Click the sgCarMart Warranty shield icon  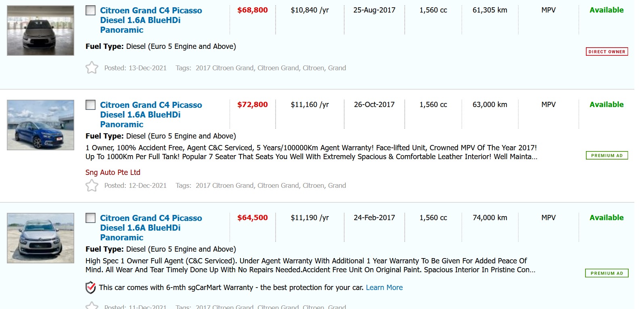click(91, 288)
